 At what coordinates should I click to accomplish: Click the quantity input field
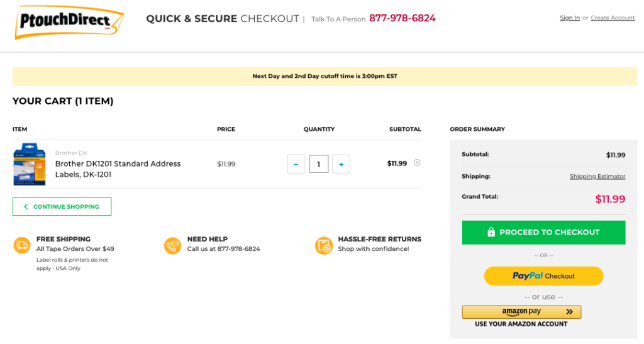(x=319, y=164)
